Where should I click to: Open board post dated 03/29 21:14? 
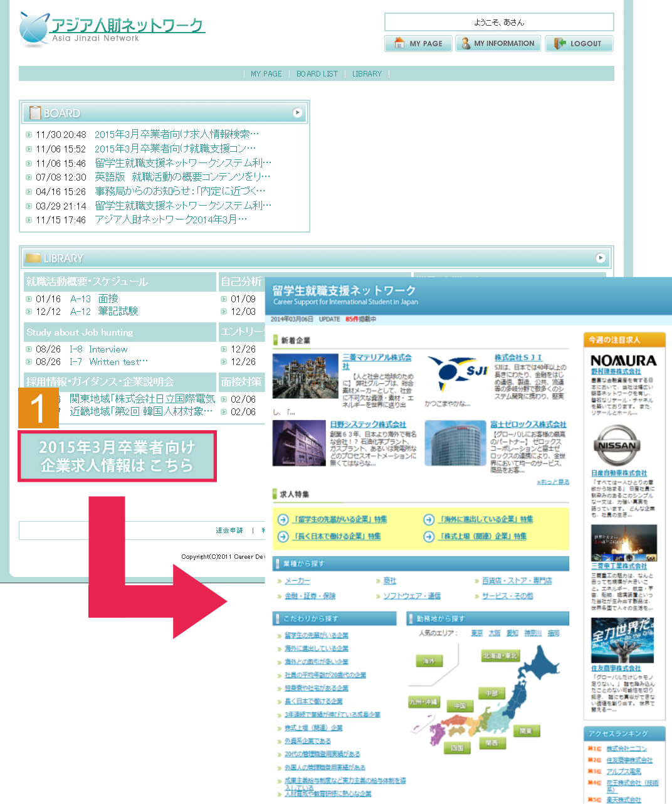pos(183,206)
